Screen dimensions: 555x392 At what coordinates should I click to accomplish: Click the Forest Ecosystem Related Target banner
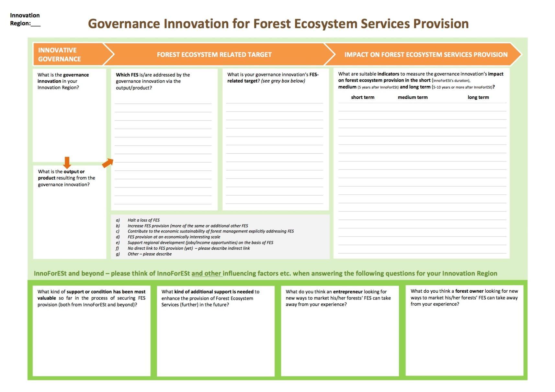[x=214, y=55]
